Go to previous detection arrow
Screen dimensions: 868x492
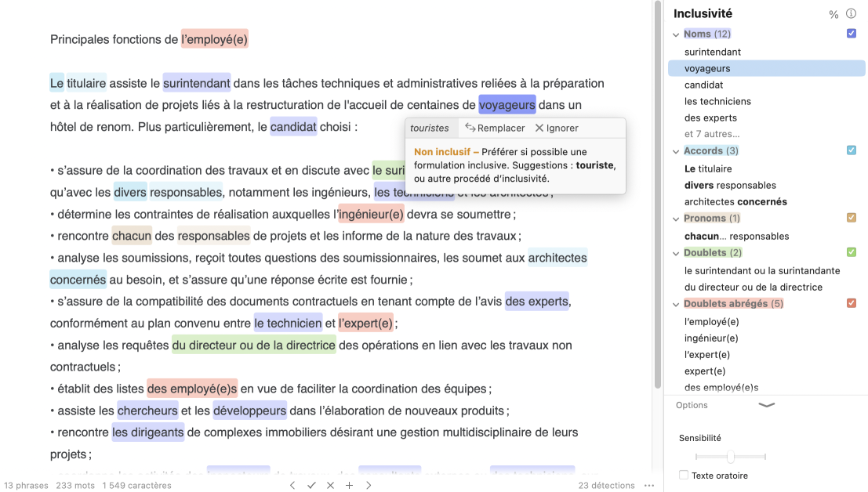tap(292, 486)
